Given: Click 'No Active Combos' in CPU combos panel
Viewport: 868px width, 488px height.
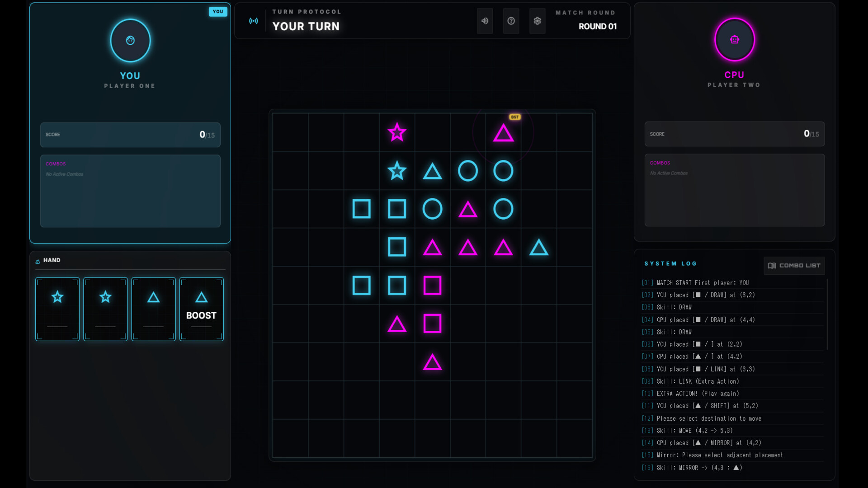Looking at the screenshot, I should [x=669, y=173].
